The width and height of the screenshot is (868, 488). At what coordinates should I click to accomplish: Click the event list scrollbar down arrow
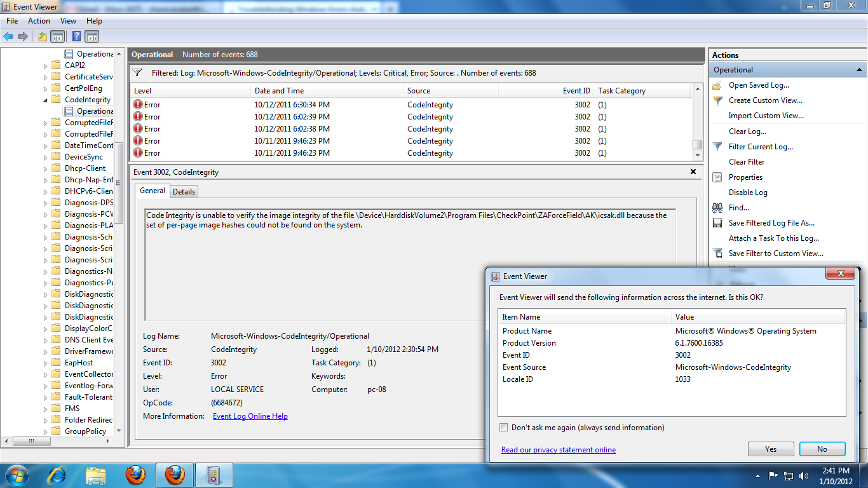tap(697, 155)
